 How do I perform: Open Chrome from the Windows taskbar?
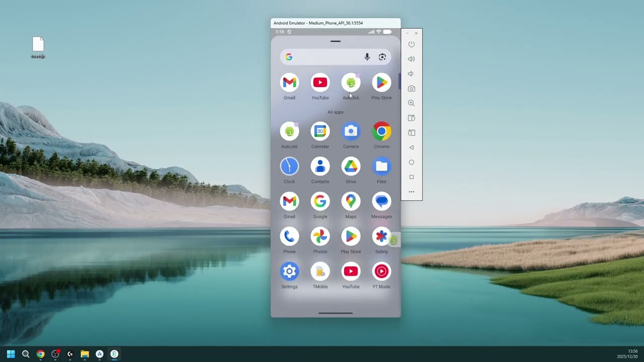tap(40, 354)
